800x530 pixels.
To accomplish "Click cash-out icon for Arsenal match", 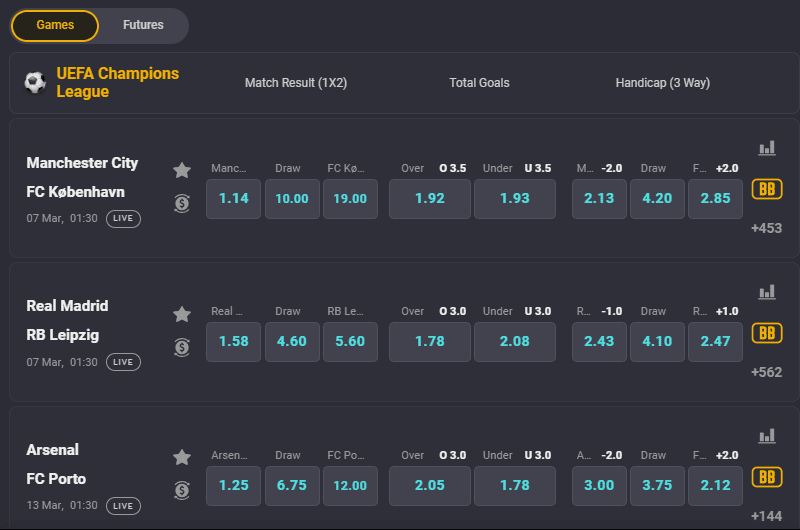I will click(182, 491).
